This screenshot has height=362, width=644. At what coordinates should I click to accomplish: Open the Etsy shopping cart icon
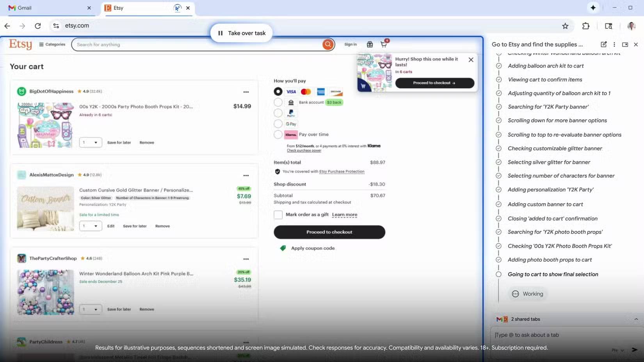(384, 44)
